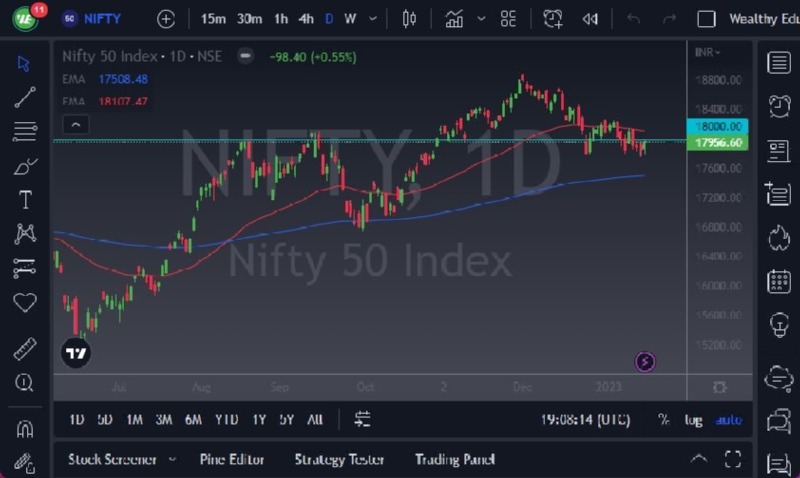The height and width of the screenshot is (478, 800).
Task: Set the date range to 6M
Action: (x=193, y=420)
